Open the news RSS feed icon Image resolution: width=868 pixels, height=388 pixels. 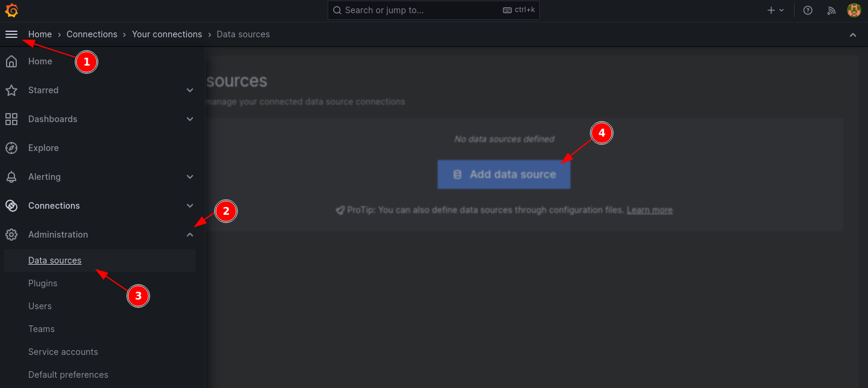tap(831, 10)
